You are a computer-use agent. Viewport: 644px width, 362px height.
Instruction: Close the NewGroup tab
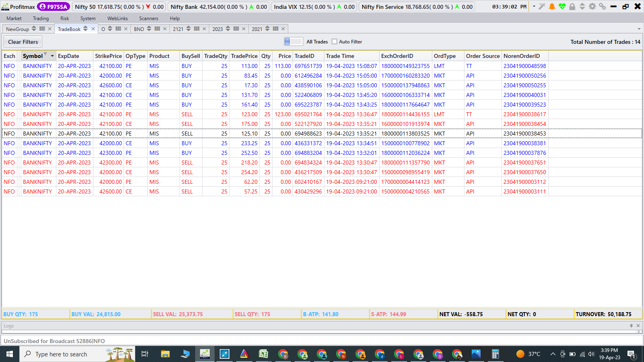point(50,29)
